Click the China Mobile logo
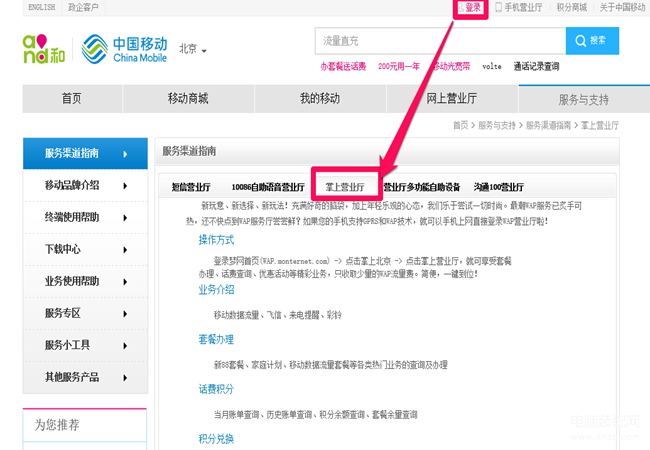The image size is (650, 450). [124, 49]
